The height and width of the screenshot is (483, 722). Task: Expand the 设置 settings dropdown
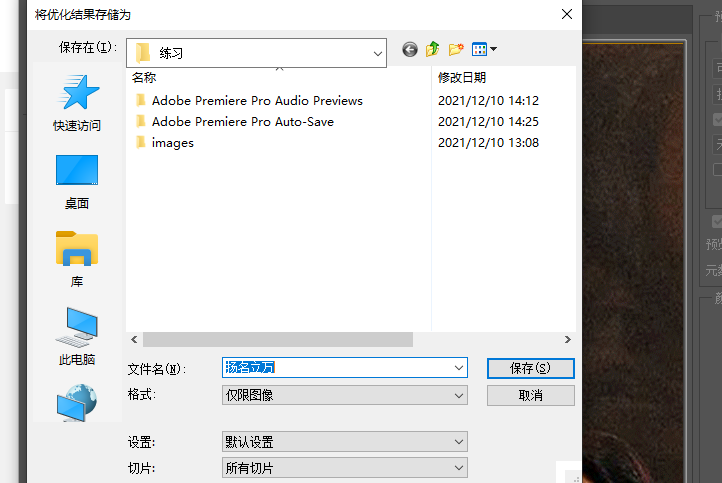344,442
